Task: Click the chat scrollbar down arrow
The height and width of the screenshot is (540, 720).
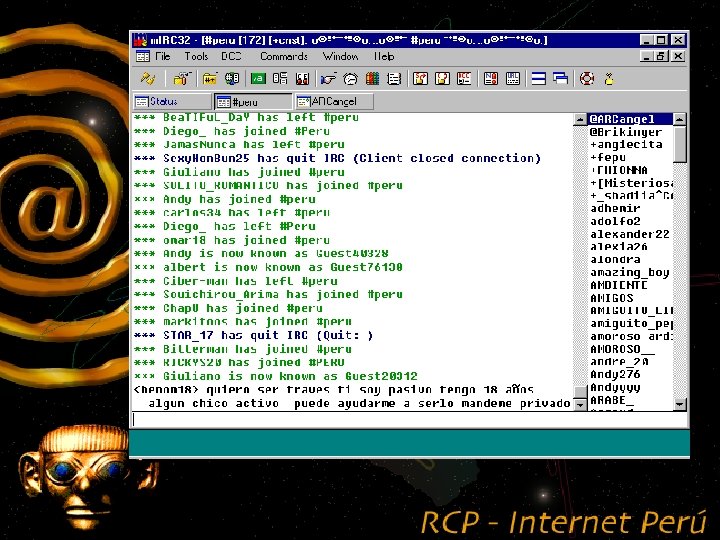Action: tap(580, 405)
